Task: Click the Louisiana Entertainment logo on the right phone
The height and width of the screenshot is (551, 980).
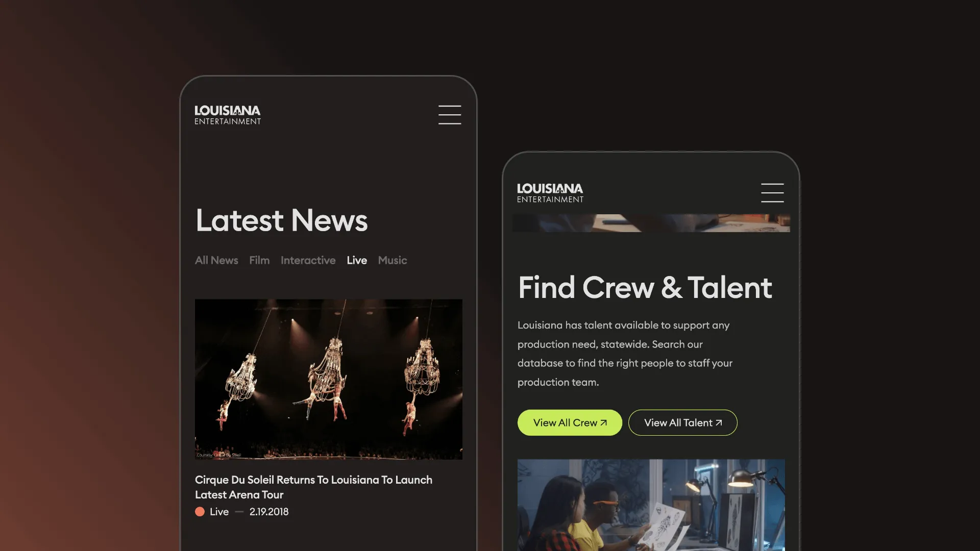Action: (x=550, y=192)
